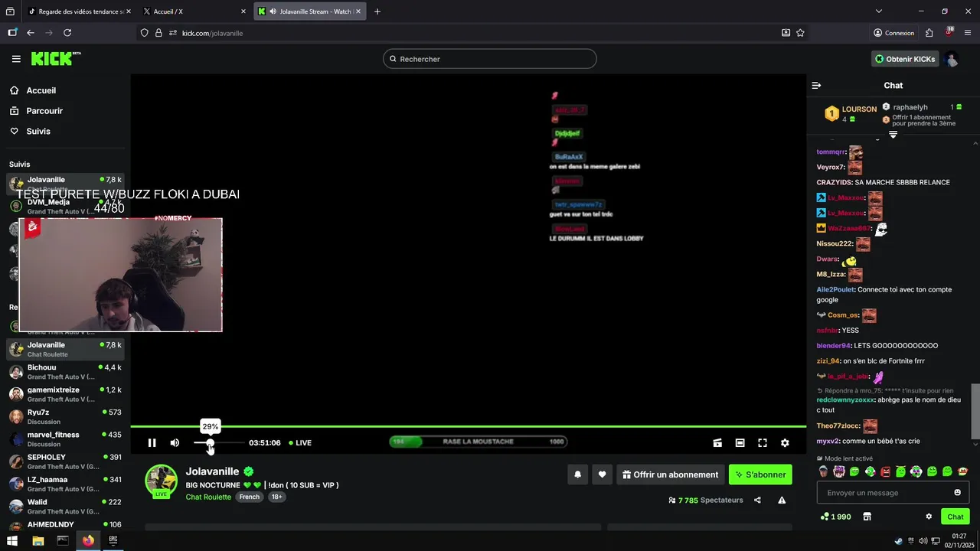Screen dimensions: 980x551
Task: Bookmark this page with the star icon
Action: pos(800,33)
